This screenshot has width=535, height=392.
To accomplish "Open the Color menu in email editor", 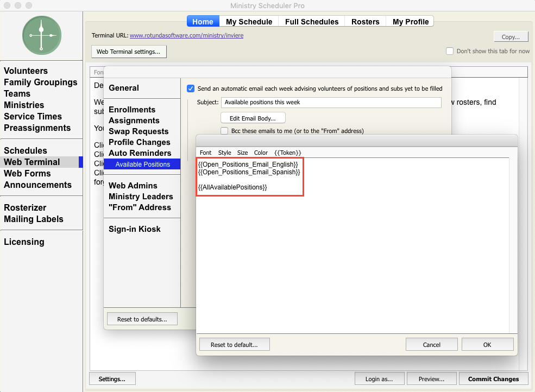I will coord(261,153).
